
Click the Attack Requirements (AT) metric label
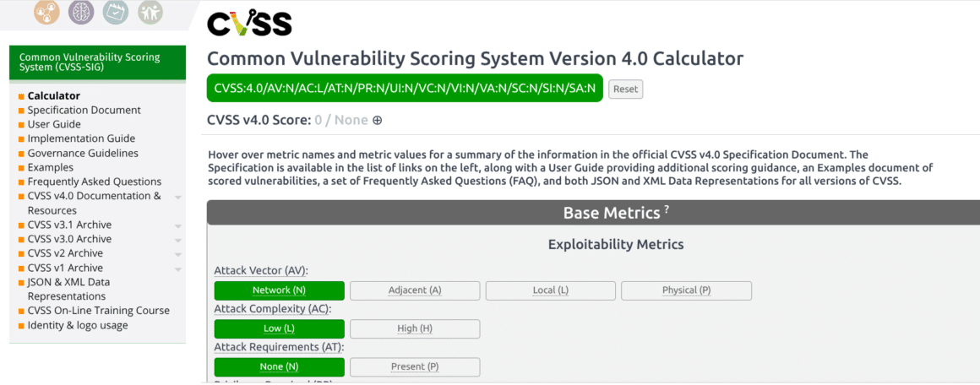point(279,348)
